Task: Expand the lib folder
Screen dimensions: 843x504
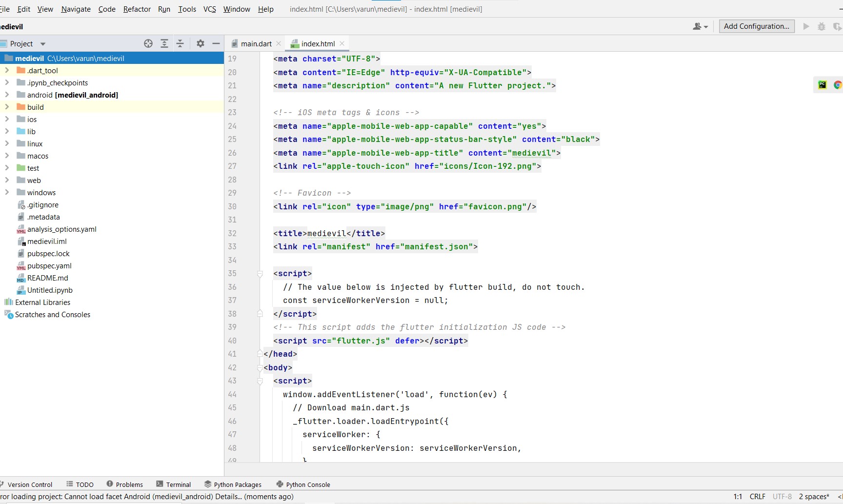Action: click(x=7, y=131)
